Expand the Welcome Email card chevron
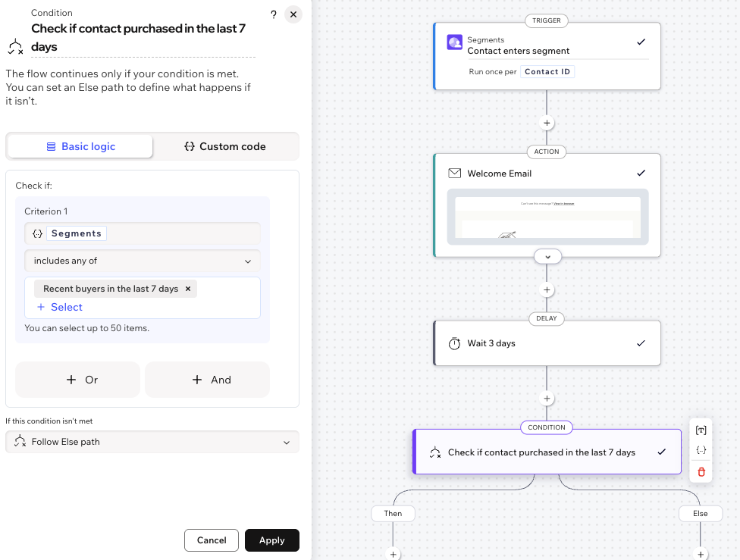 [547, 257]
